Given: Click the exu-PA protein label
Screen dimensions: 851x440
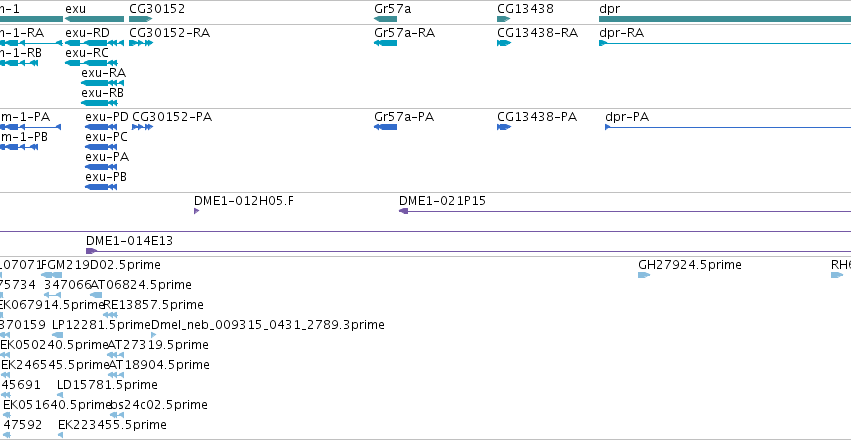Looking at the screenshot, I should [107, 157].
